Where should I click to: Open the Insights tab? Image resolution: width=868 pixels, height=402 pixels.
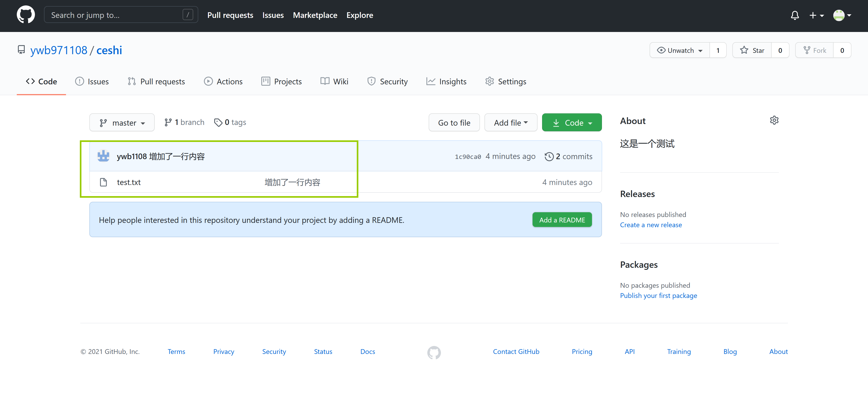point(446,82)
